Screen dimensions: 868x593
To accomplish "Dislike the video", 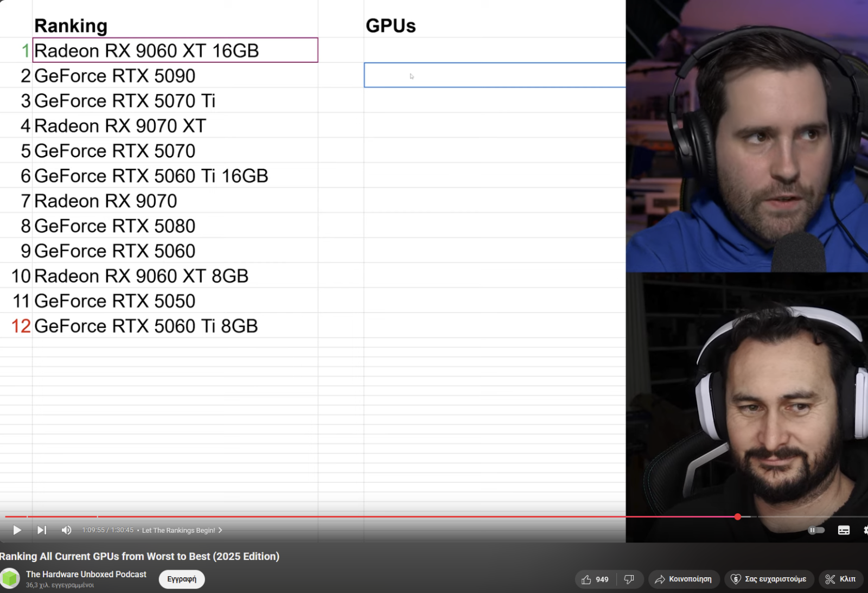I will pos(630,579).
